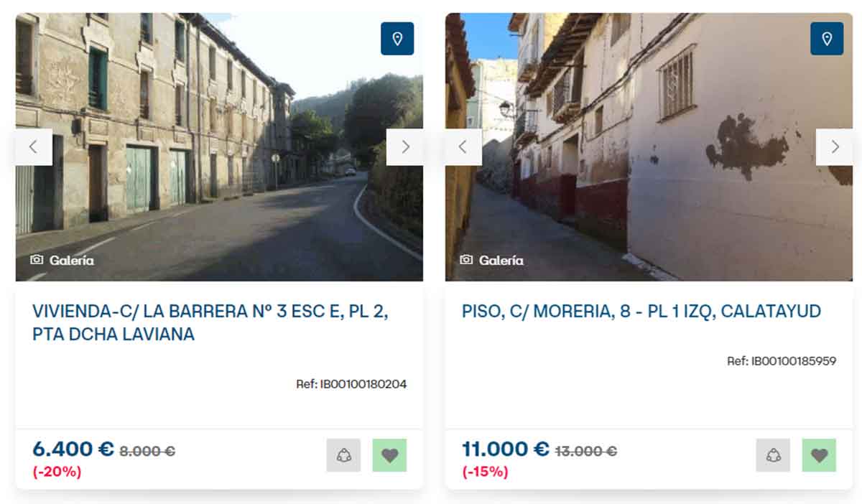This screenshot has height=504, width=862.
Task: Show next photo of Laviana property
Action: click(404, 147)
